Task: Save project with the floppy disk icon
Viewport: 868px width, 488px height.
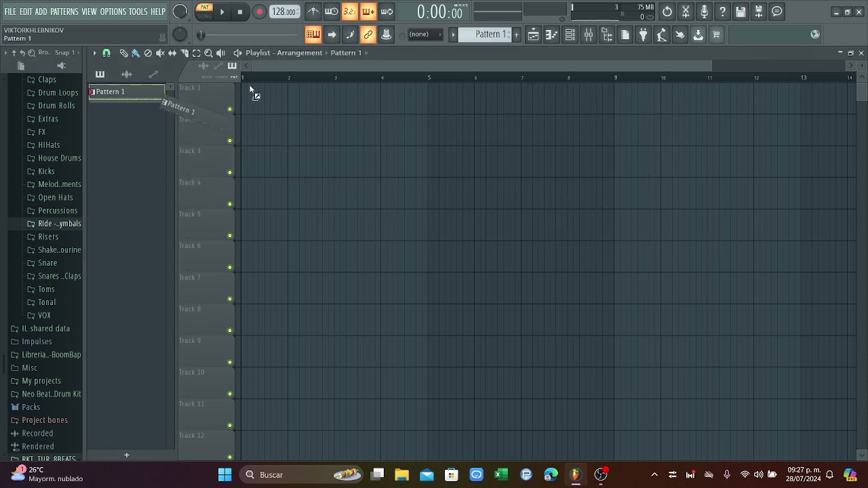Action: (741, 12)
